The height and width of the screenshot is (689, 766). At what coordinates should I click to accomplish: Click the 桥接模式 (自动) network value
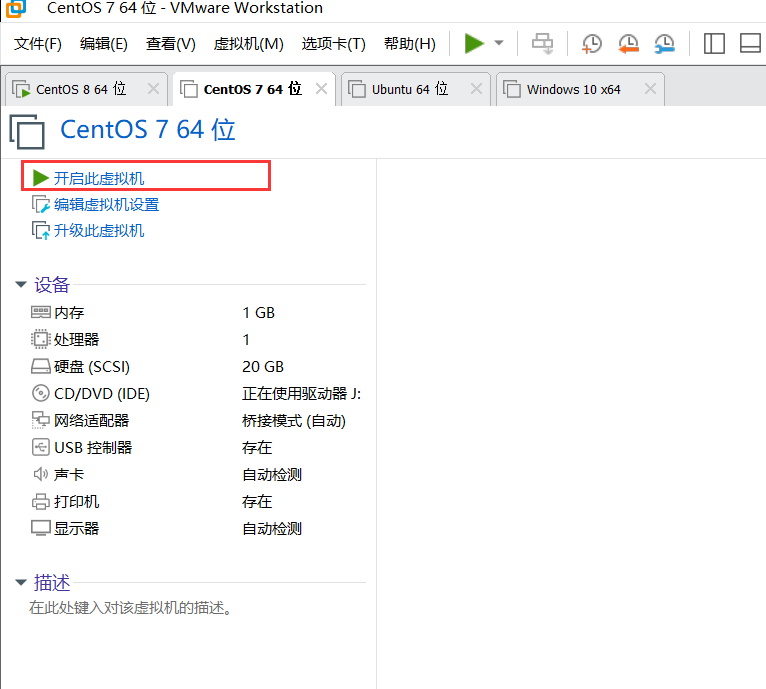tap(294, 421)
